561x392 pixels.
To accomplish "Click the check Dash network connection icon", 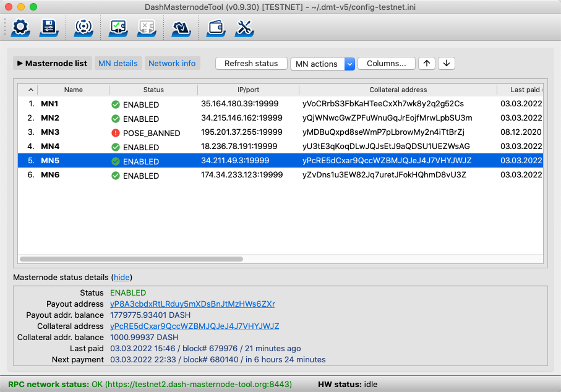I will (x=84, y=28).
